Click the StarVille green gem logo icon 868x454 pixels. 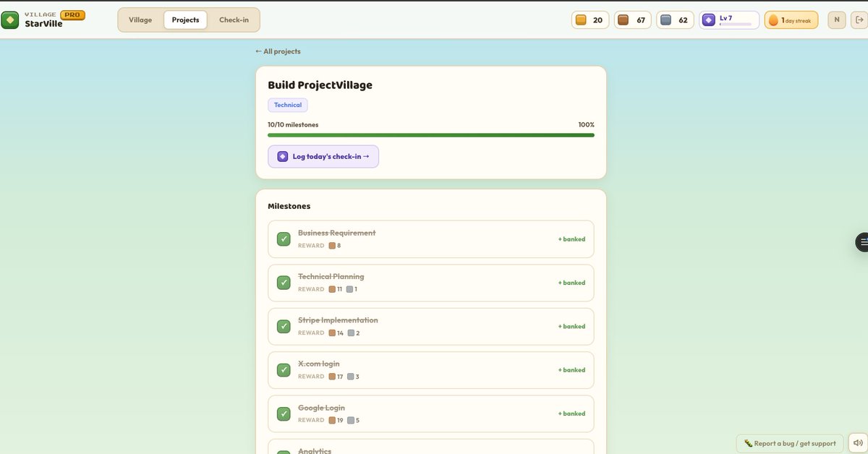point(10,20)
